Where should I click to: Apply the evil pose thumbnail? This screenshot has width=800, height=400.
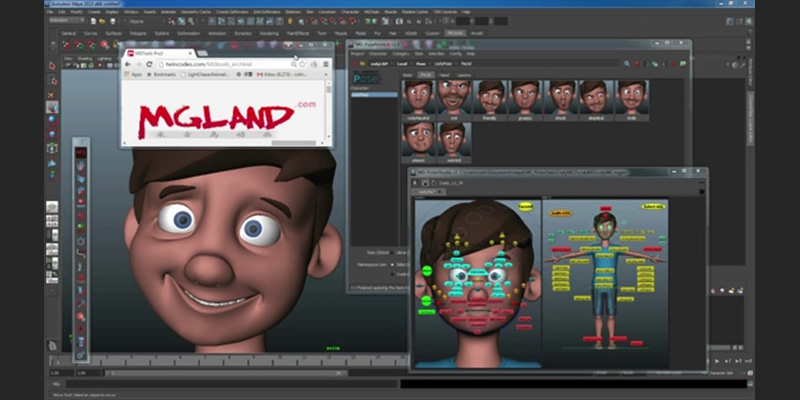pos(454,100)
